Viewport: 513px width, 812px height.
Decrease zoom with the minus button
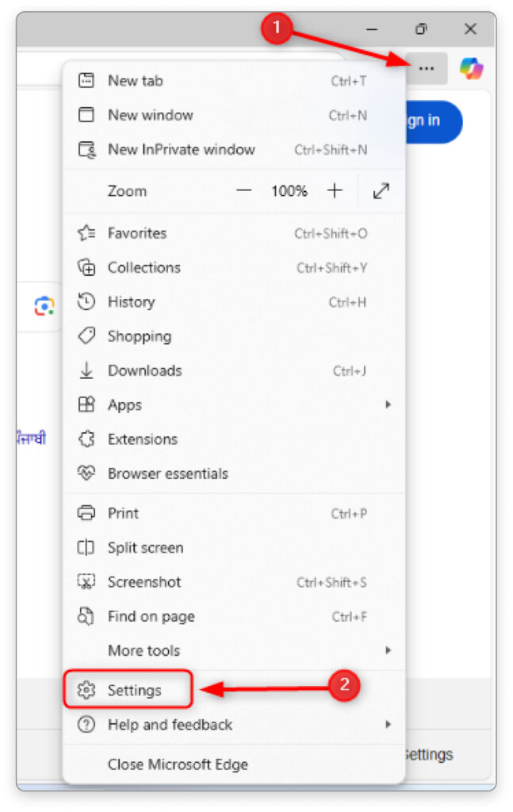[244, 191]
